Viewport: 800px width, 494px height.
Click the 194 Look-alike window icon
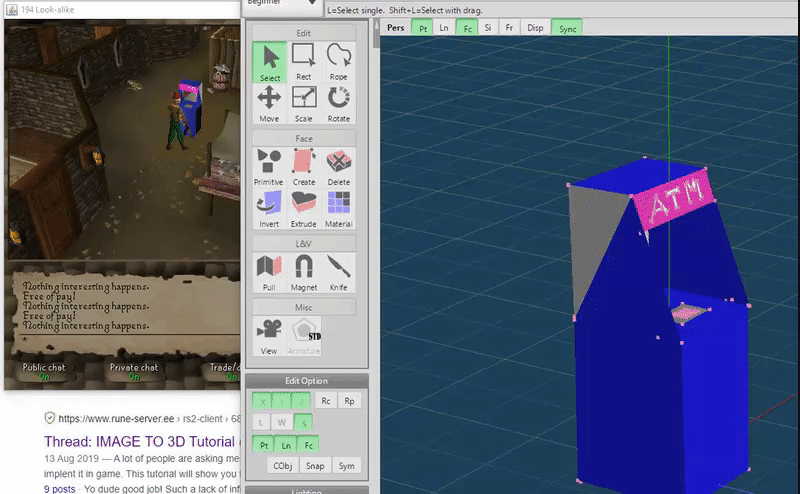pos(12,9)
